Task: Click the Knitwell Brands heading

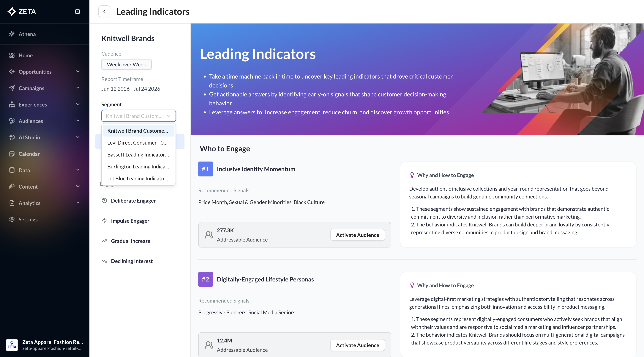Action: [128, 38]
